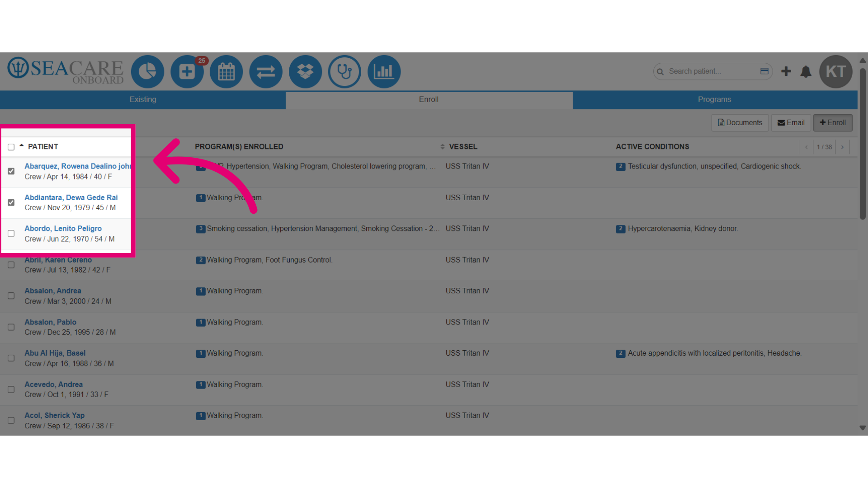This screenshot has width=868, height=488.
Task: Click the 2 conditions badge for Abarquez
Action: pyautogui.click(x=620, y=167)
